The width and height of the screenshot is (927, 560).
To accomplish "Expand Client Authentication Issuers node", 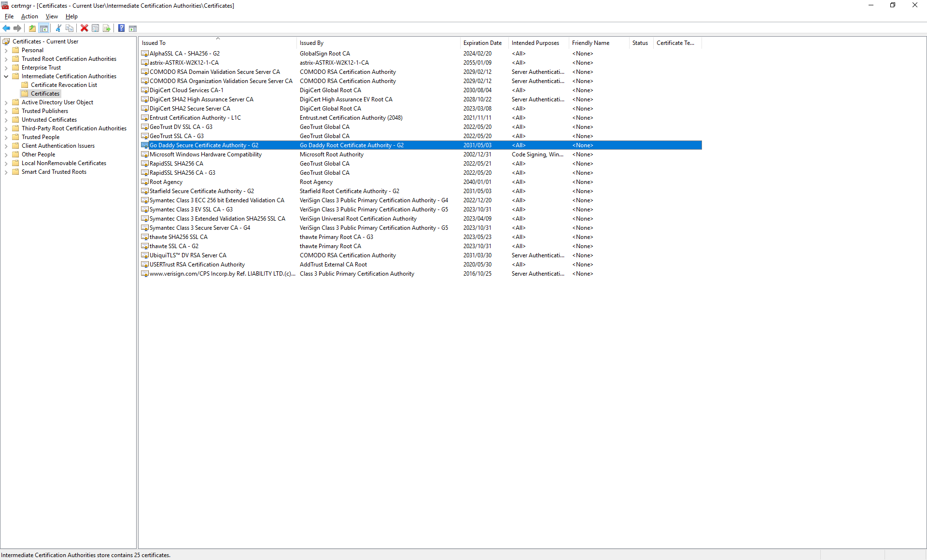I will (x=6, y=146).
